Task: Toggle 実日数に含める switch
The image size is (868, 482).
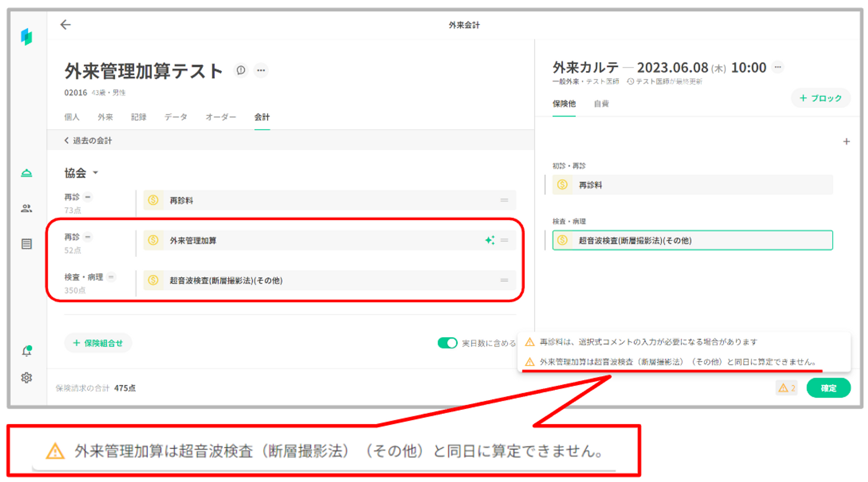Action: tap(447, 343)
